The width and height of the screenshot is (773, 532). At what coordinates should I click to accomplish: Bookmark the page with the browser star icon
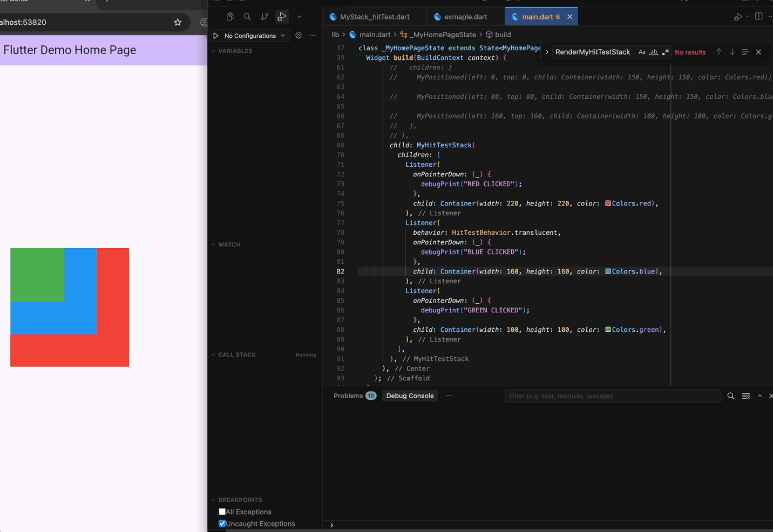[178, 22]
